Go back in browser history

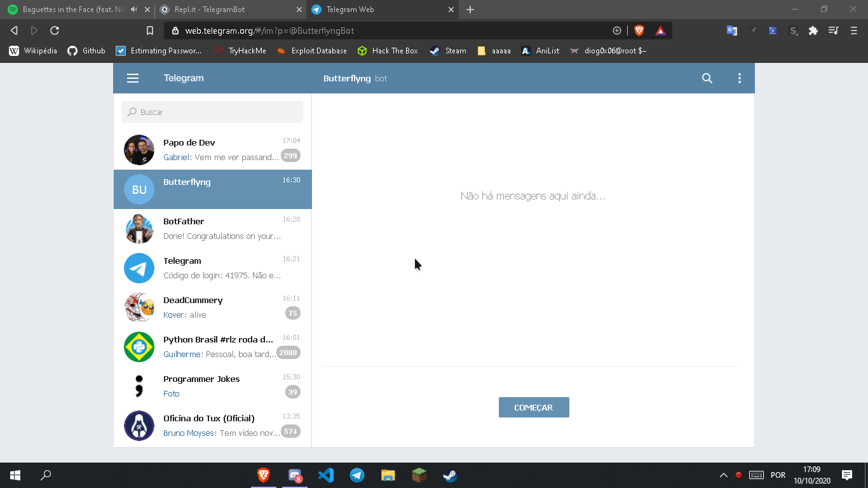click(14, 30)
